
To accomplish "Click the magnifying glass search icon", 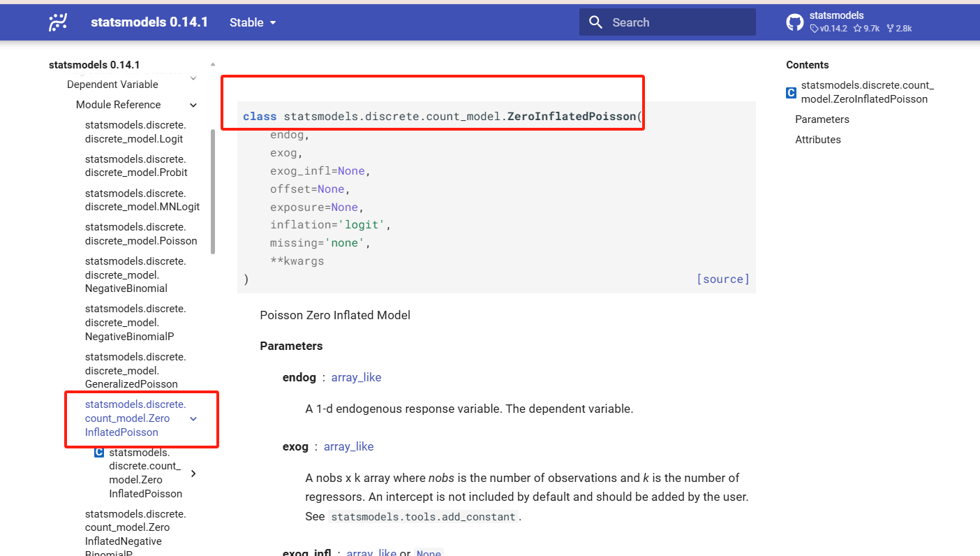I will 595,22.
